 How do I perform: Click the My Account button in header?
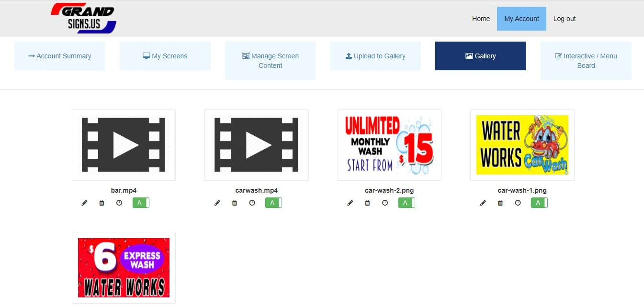coord(521,19)
